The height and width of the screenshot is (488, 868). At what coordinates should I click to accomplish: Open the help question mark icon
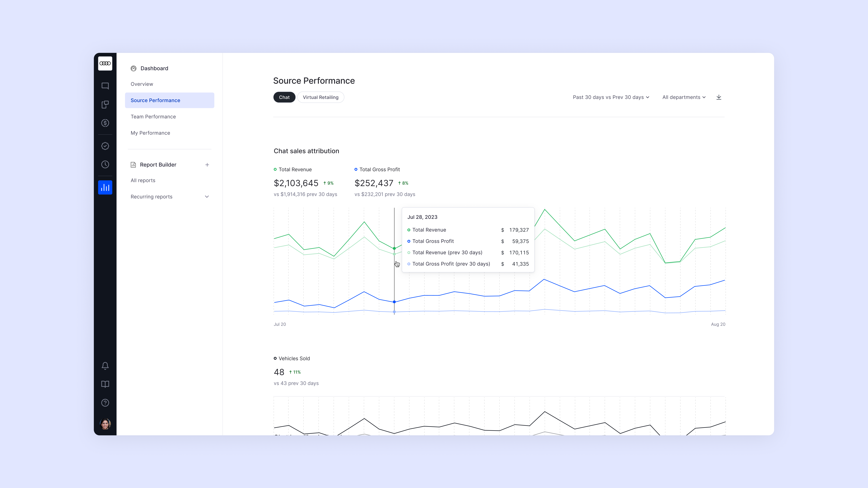click(x=105, y=403)
